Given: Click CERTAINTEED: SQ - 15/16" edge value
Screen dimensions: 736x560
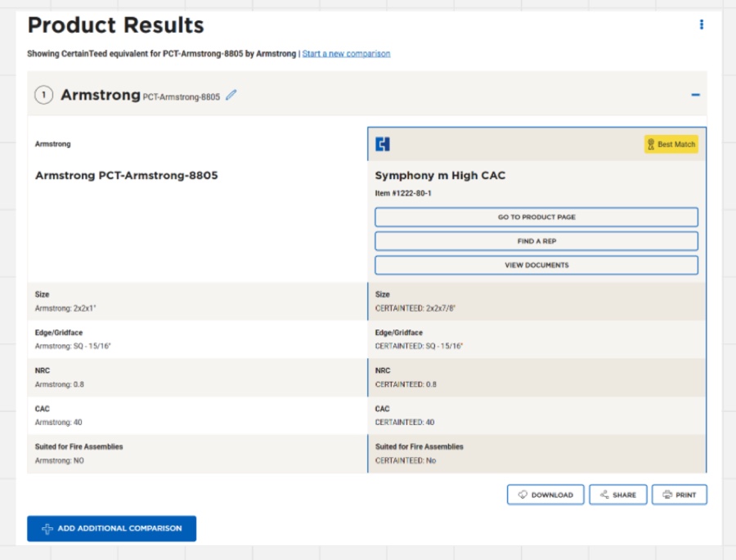Looking at the screenshot, I should click(419, 346).
